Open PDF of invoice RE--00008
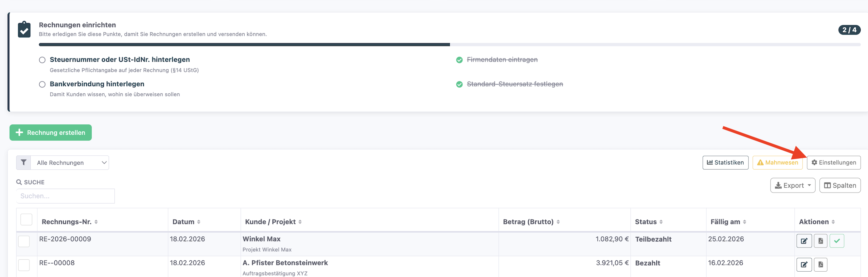 tap(820, 265)
